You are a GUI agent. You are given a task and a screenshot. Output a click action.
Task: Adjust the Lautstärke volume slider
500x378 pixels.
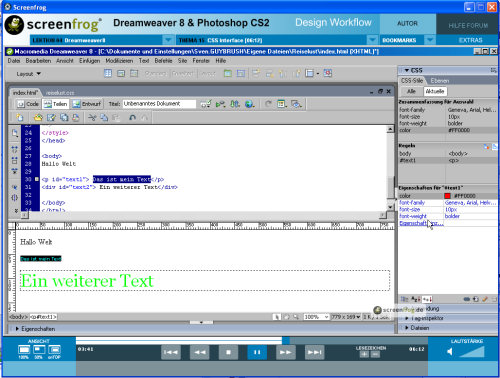point(472,351)
